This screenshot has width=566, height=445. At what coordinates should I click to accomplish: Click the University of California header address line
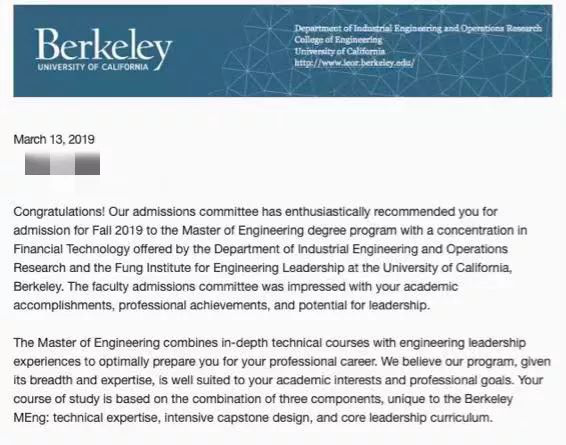(x=340, y=51)
